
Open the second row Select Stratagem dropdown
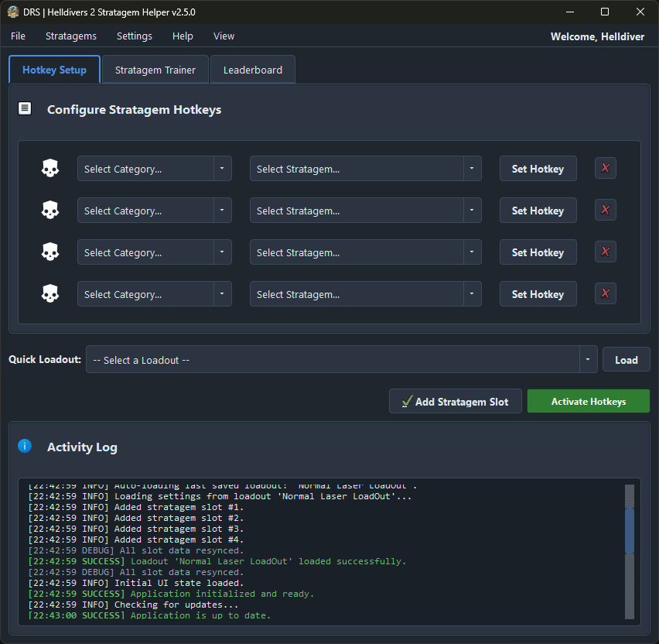tap(365, 211)
